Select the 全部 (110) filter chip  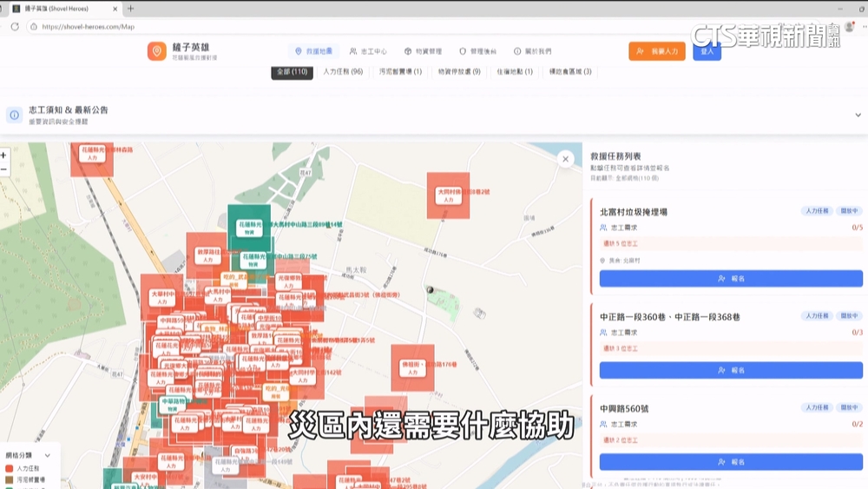pos(293,72)
